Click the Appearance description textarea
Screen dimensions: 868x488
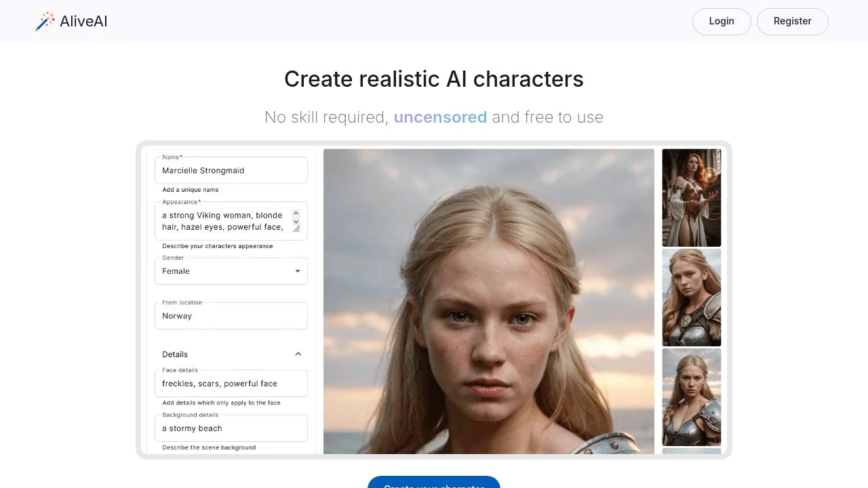(x=224, y=220)
